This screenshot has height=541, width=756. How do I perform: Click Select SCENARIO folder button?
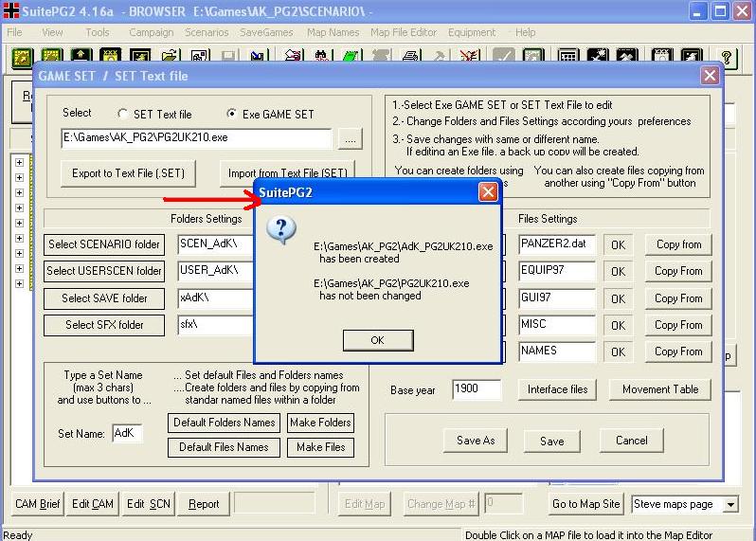[104, 244]
